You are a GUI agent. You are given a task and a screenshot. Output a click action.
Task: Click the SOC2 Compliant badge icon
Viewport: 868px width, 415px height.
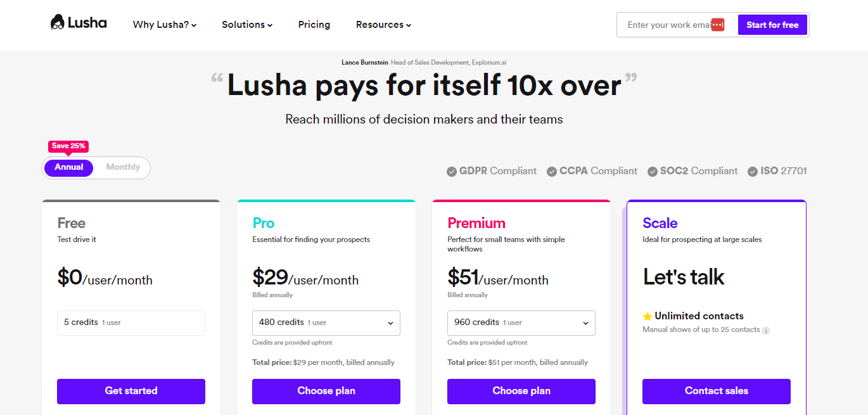(x=652, y=171)
